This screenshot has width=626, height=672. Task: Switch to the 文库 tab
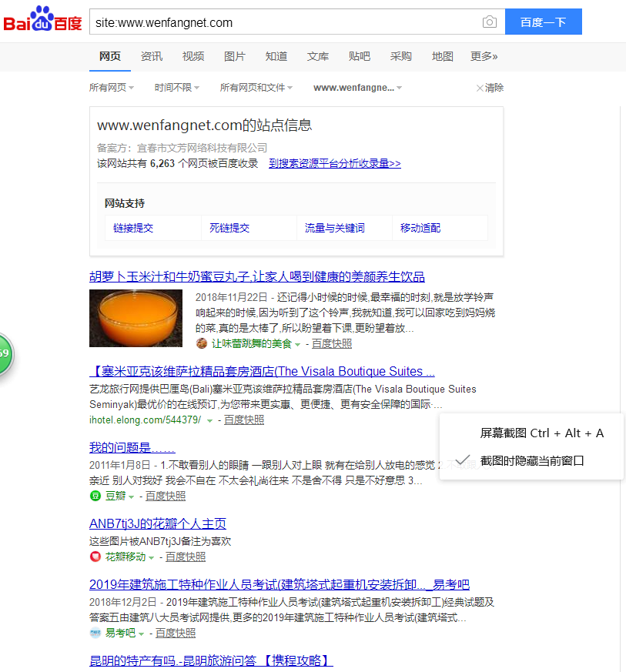318,56
